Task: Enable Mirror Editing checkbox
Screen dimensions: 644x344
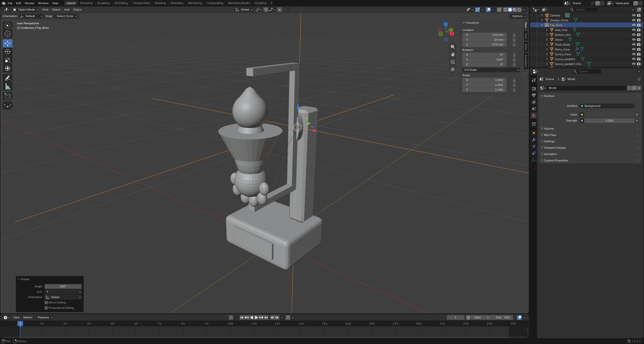Action: [x=46, y=303]
